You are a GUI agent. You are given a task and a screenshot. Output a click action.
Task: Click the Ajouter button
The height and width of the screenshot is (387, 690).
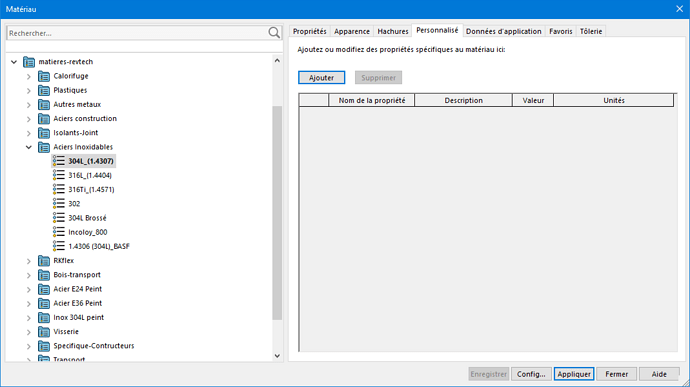(x=321, y=77)
